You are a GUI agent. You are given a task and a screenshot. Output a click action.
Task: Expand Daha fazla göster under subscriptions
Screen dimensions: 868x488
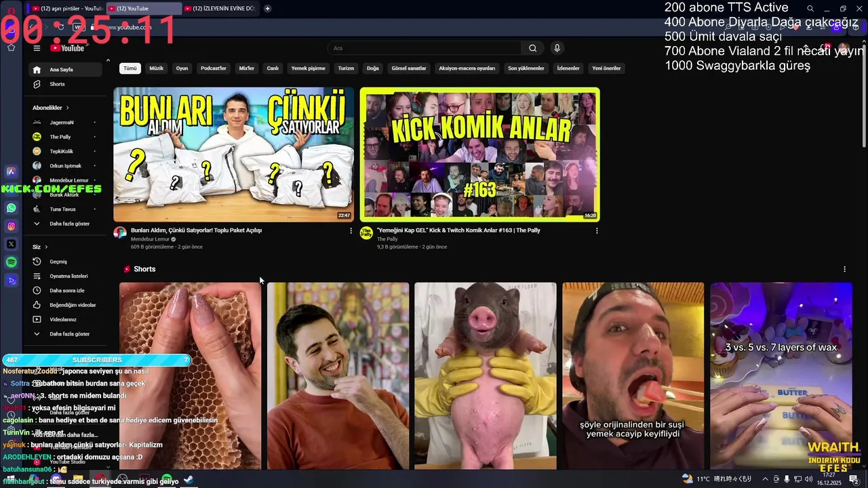[x=66, y=224]
